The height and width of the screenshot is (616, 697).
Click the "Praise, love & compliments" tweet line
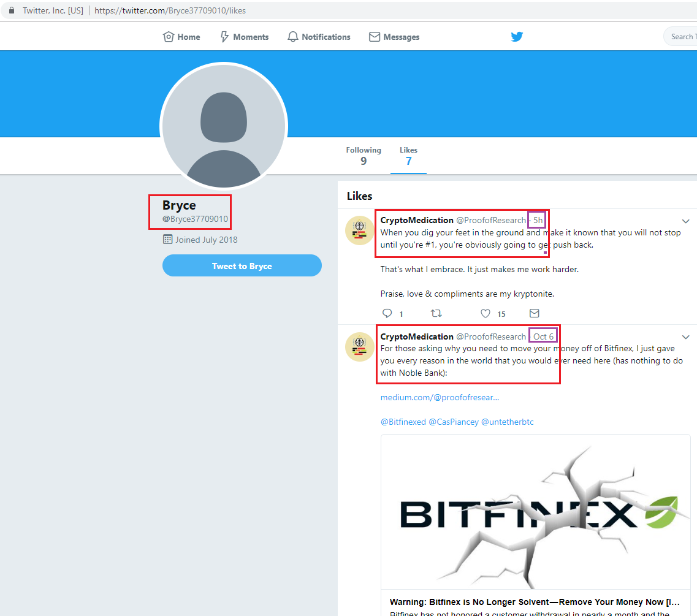[467, 294]
